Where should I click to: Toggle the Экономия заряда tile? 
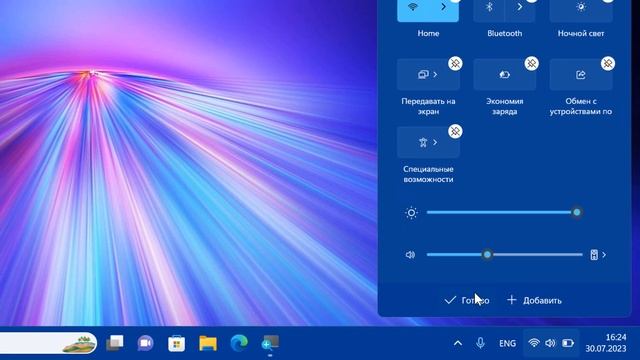(504, 74)
